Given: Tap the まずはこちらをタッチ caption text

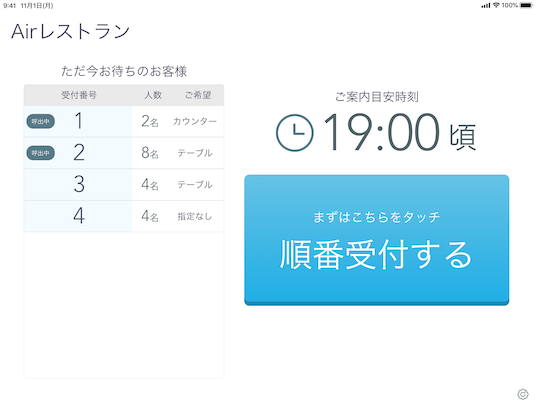Looking at the screenshot, I should tap(376, 217).
